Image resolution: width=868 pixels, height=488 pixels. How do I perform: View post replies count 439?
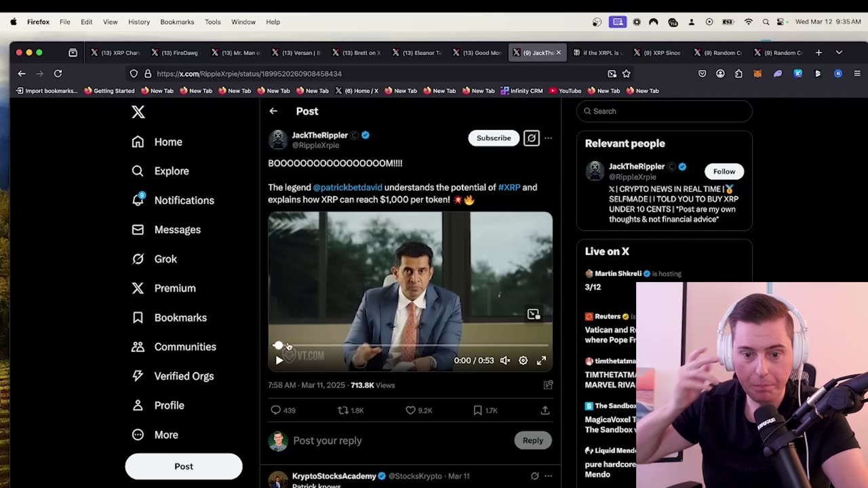pyautogui.click(x=283, y=410)
